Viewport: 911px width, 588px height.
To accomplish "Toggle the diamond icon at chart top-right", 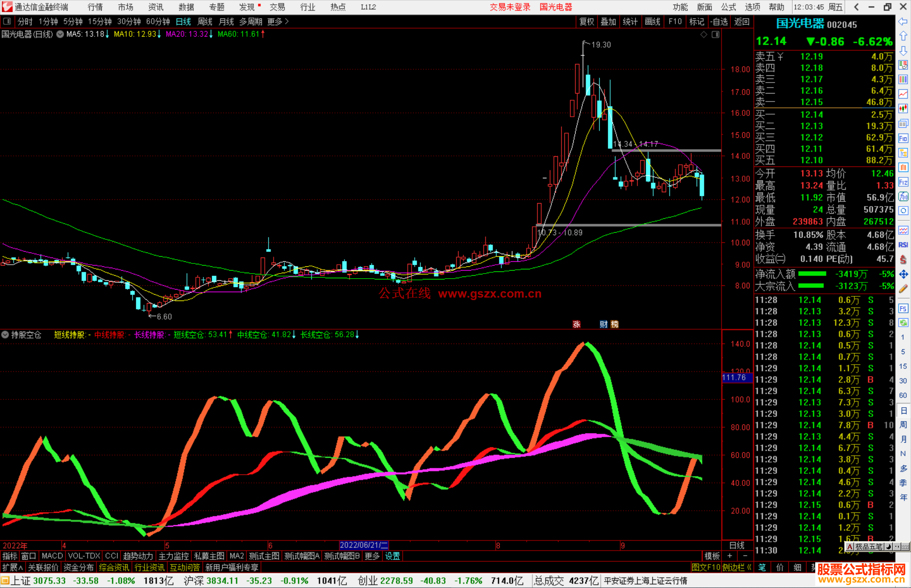I will [703, 34].
